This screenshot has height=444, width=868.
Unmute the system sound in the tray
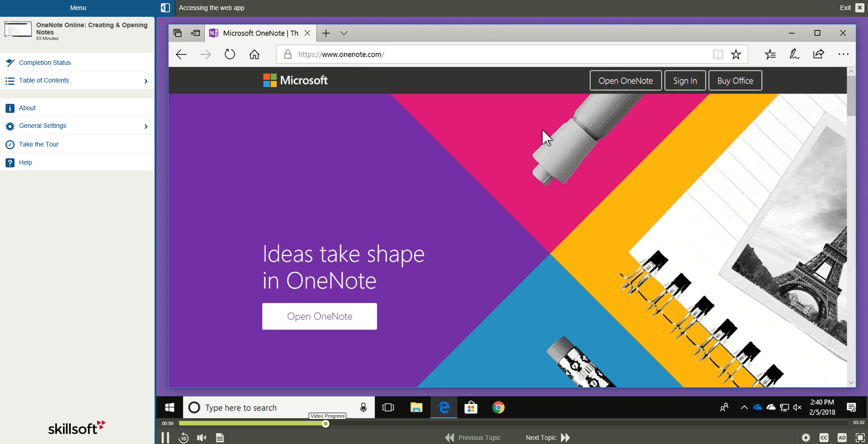click(797, 407)
